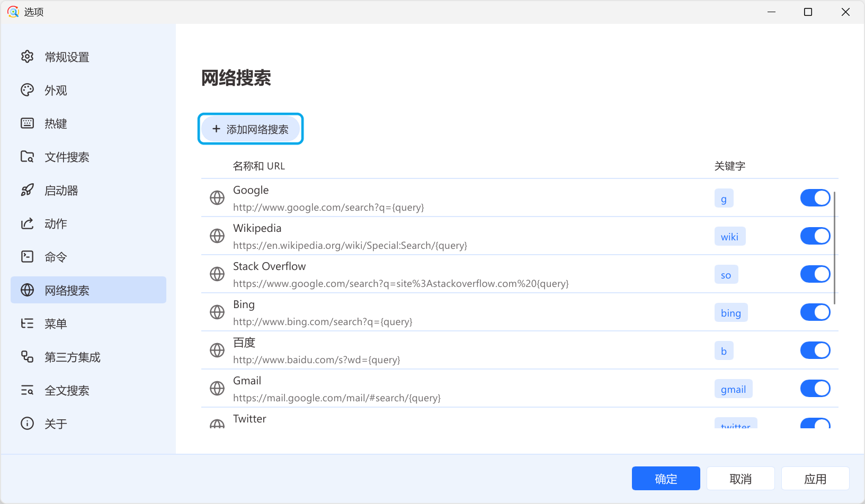Click the globe icon beside Stack Overflow
This screenshot has width=865, height=504.
coord(217,274)
